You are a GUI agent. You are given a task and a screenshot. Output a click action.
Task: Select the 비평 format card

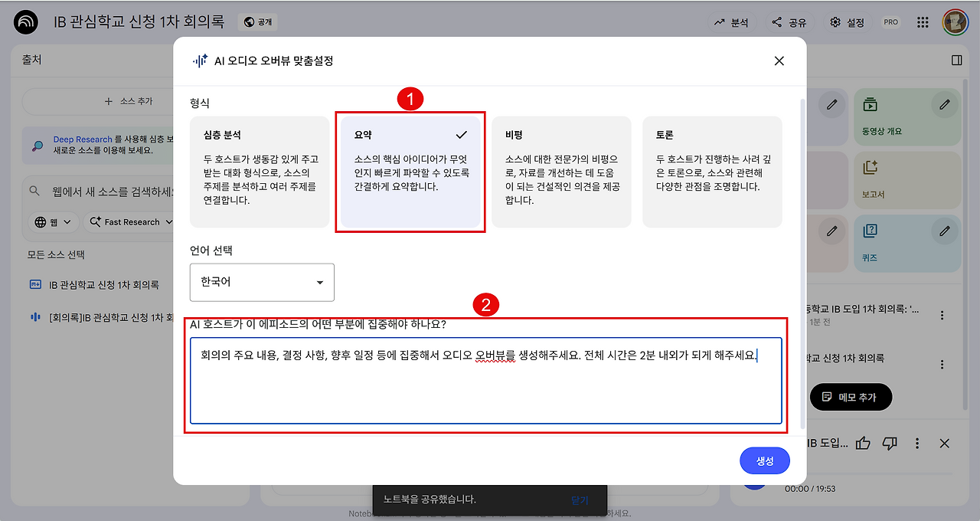pos(561,172)
